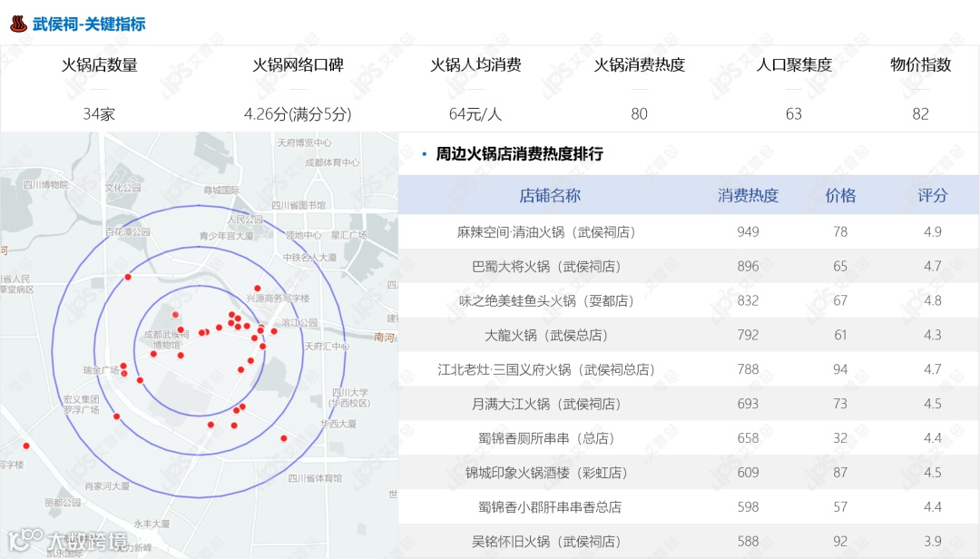The image size is (980, 559).
Task: Click the map label 滨江公园
Action: (299, 323)
